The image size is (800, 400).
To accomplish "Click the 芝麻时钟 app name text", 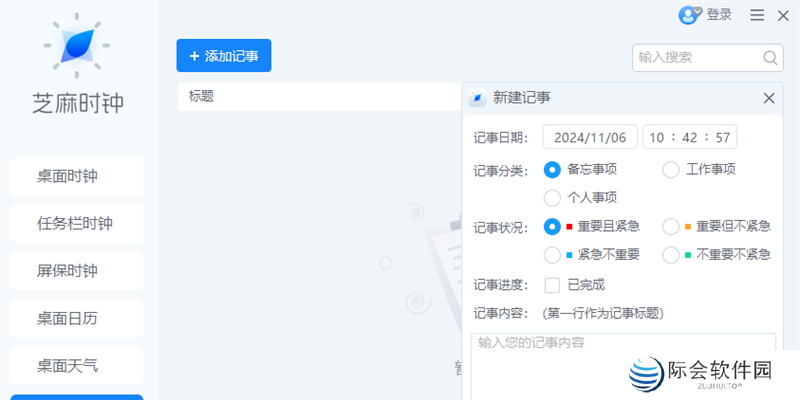I will (78, 103).
